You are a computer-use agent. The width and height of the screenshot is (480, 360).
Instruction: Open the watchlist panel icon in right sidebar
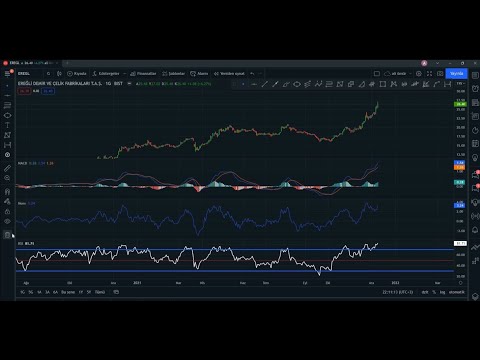pyautogui.click(x=475, y=76)
